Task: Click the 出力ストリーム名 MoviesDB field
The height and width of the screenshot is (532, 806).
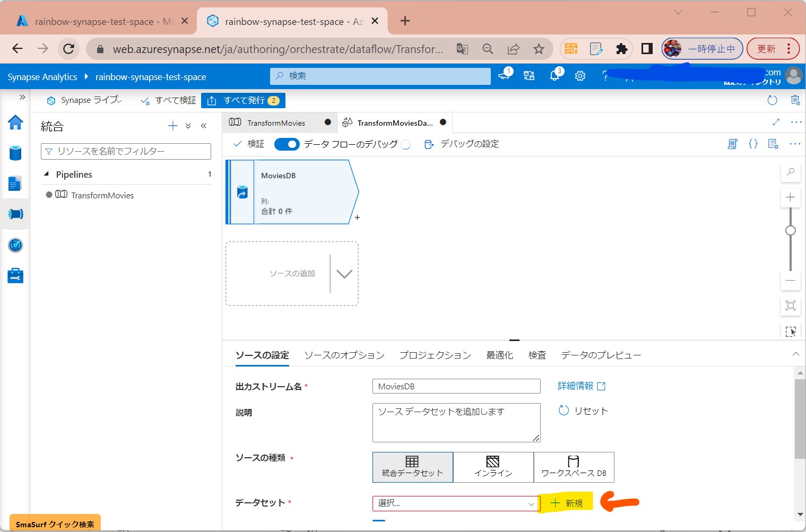Action: click(456, 386)
